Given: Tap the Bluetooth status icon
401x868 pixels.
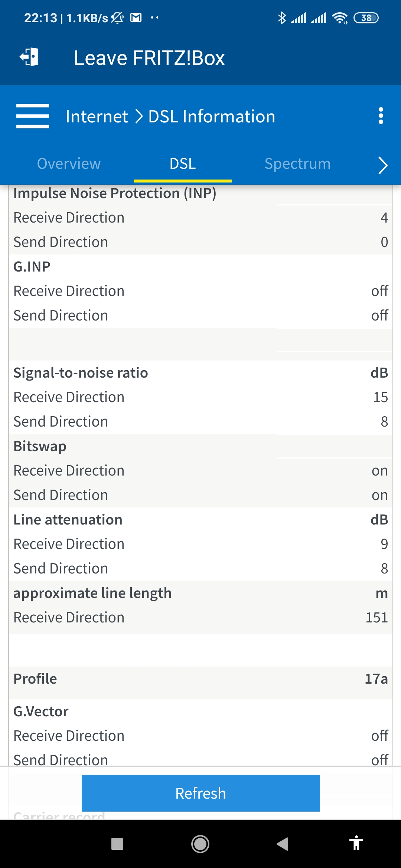Looking at the screenshot, I should (282, 17).
